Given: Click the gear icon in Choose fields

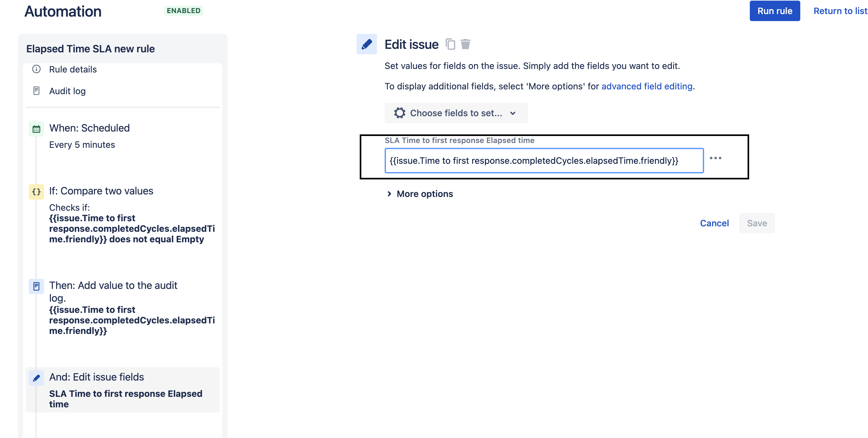Looking at the screenshot, I should coord(400,113).
